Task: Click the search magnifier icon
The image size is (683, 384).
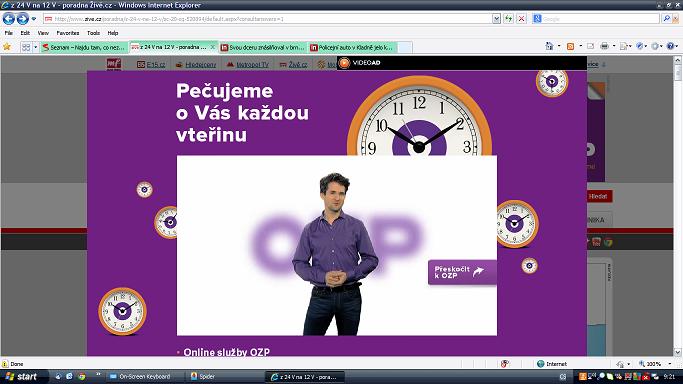Action: pyautogui.click(x=666, y=19)
